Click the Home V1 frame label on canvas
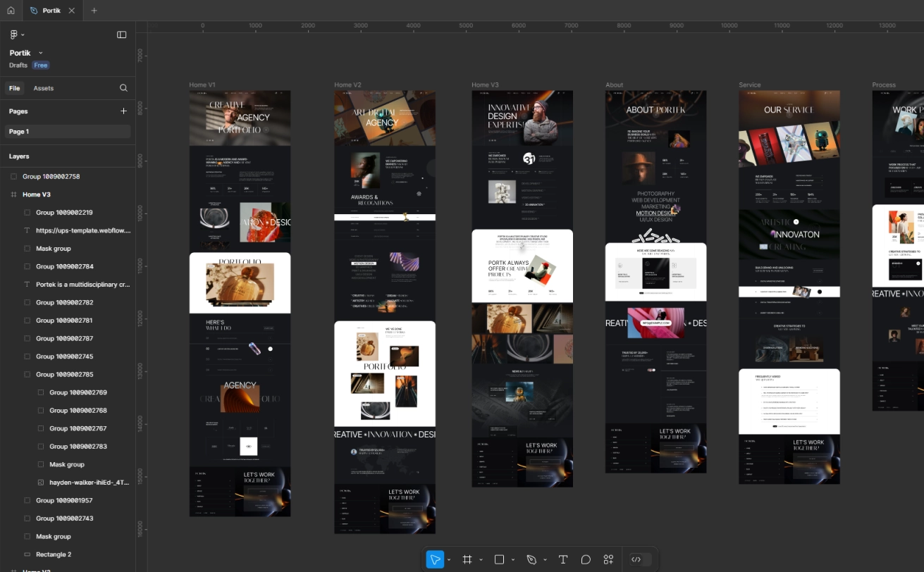Viewport: 924px width, 572px height. (x=202, y=85)
